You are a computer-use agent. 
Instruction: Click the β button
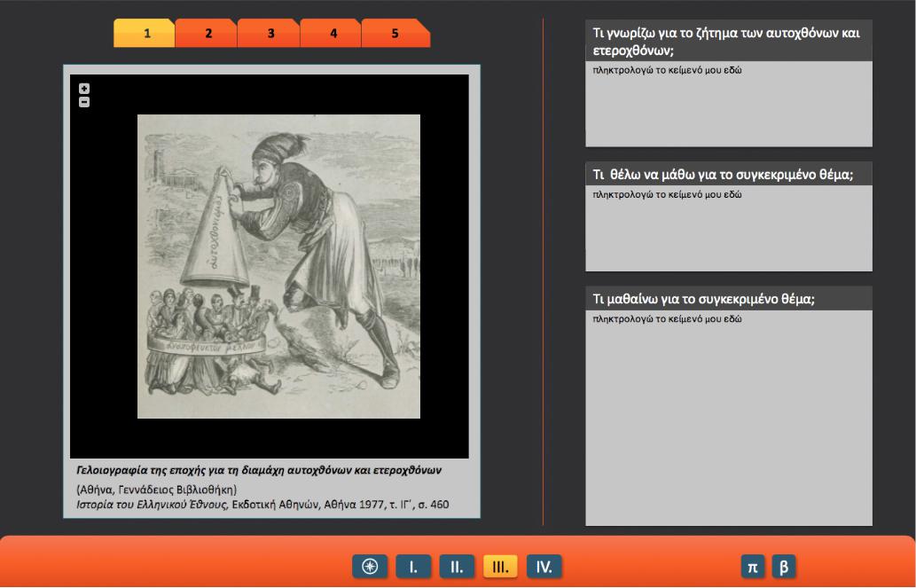click(783, 567)
